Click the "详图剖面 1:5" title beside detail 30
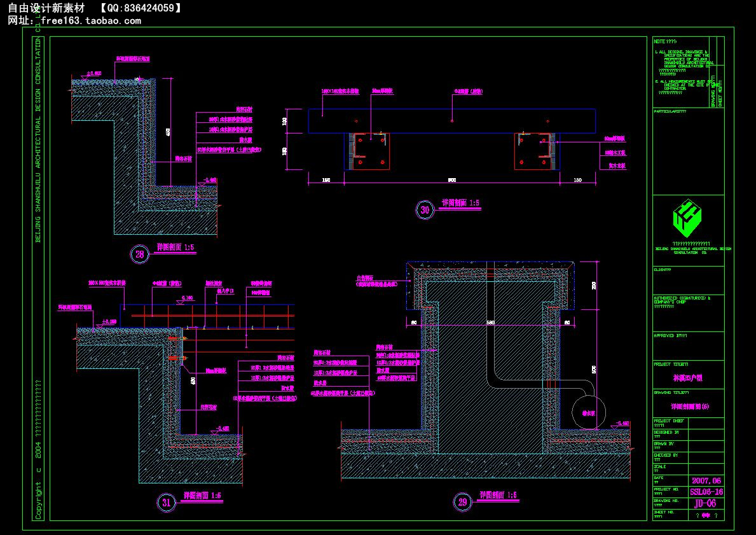This screenshot has height=535, width=756. (461, 203)
